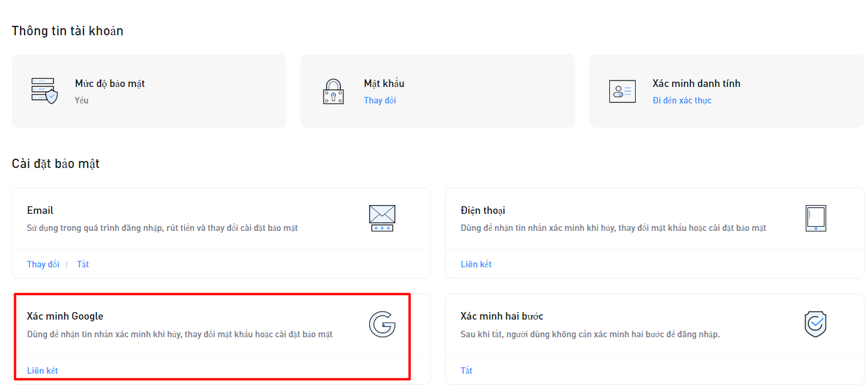Click the description starting Sau khi tắt
868x386 pixels.
(590, 334)
